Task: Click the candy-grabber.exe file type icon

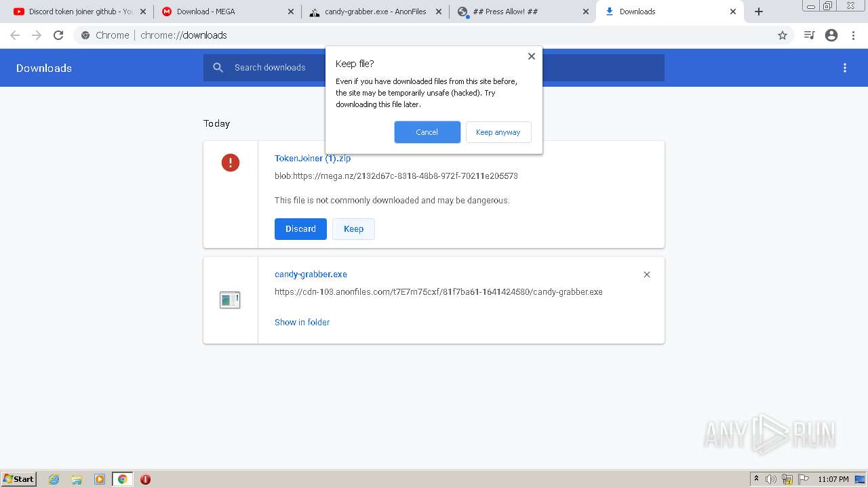Action: point(230,300)
